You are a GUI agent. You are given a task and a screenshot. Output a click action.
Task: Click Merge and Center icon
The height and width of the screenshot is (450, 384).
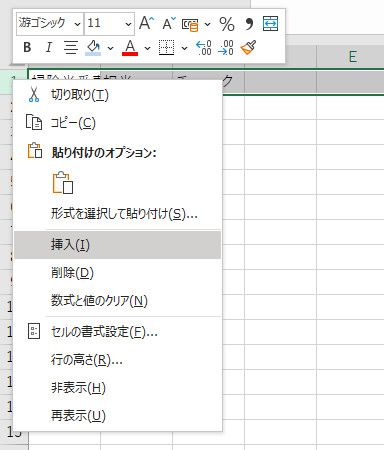270,24
